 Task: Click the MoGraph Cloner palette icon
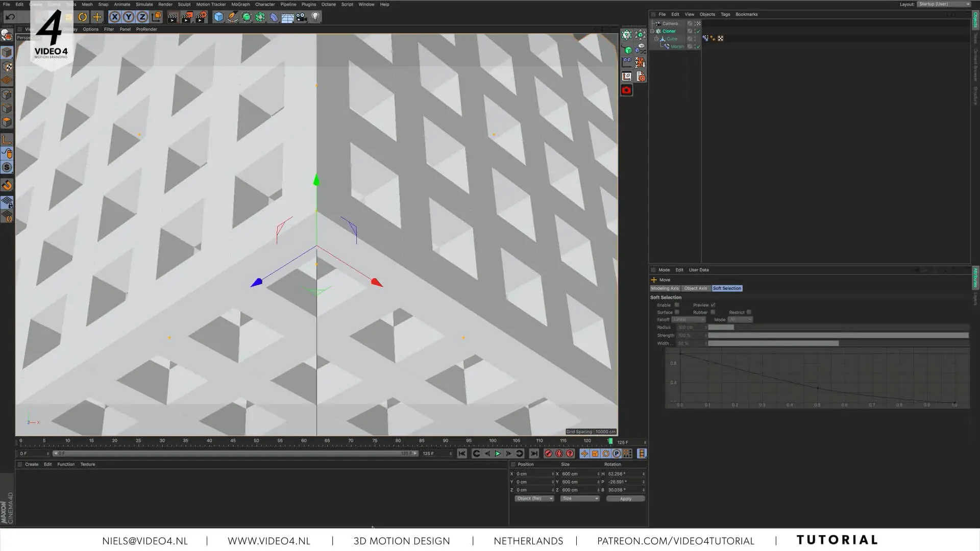(627, 35)
